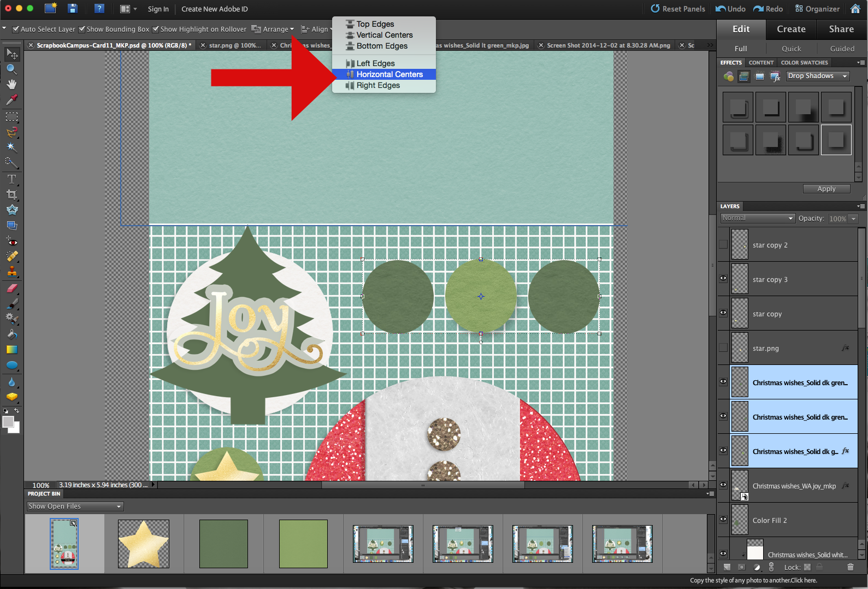Open Help with the question mark icon
Screen dimensions: 868x589
99,8
